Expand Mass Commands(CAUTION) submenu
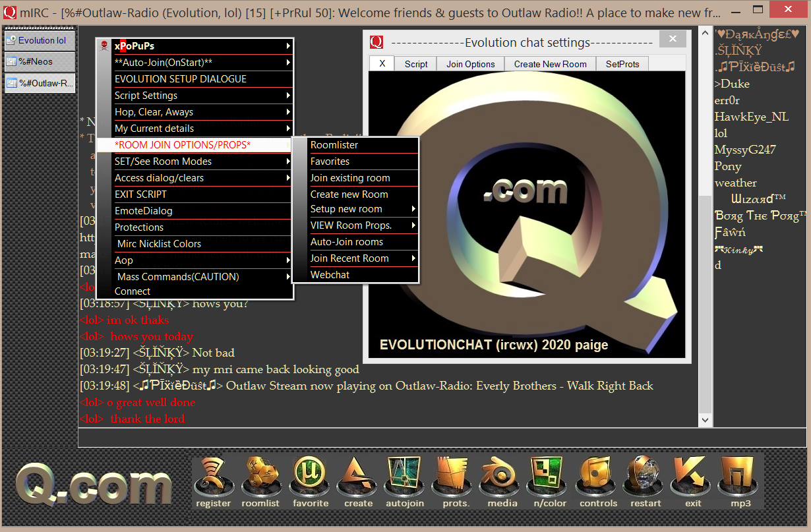Screen dimensions: 811x532 pyautogui.click(x=288, y=277)
